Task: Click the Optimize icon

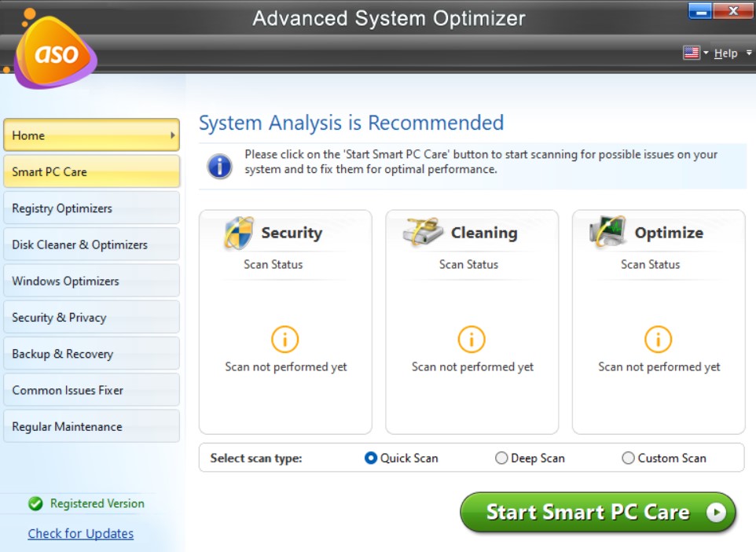Action: pyautogui.click(x=608, y=230)
